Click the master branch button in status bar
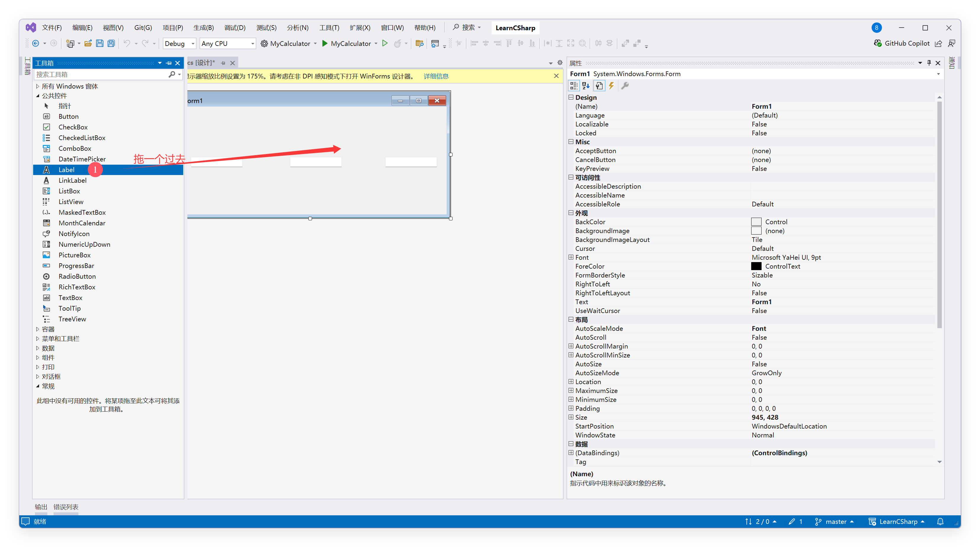980x547 pixels. point(834,521)
